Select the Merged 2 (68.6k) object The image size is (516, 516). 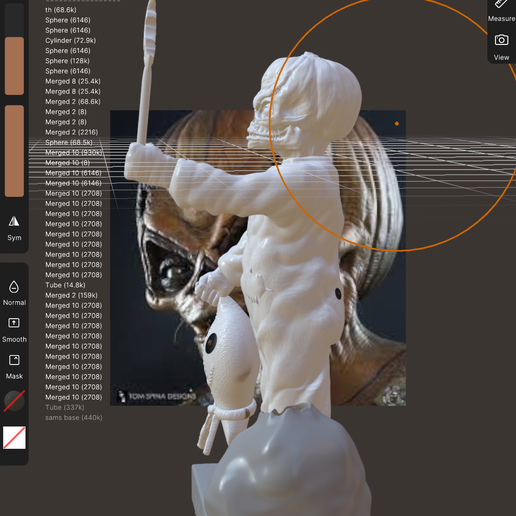(73, 102)
